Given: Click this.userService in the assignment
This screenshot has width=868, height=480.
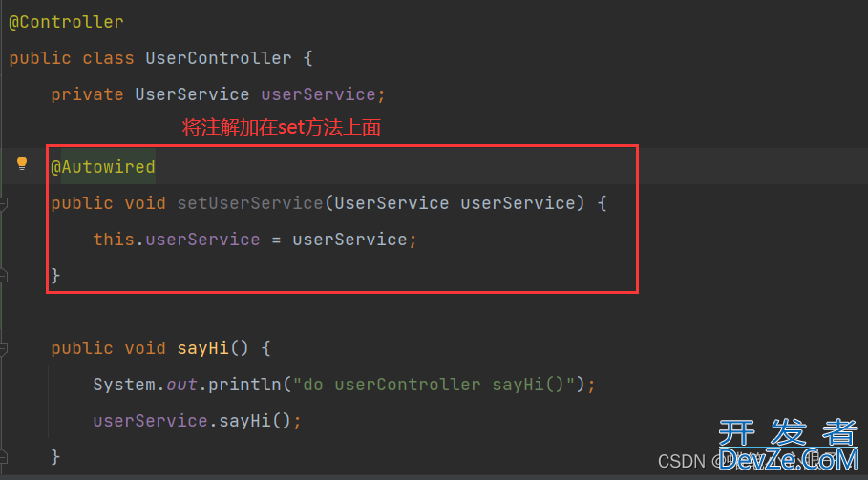Looking at the screenshot, I should point(177,240).
